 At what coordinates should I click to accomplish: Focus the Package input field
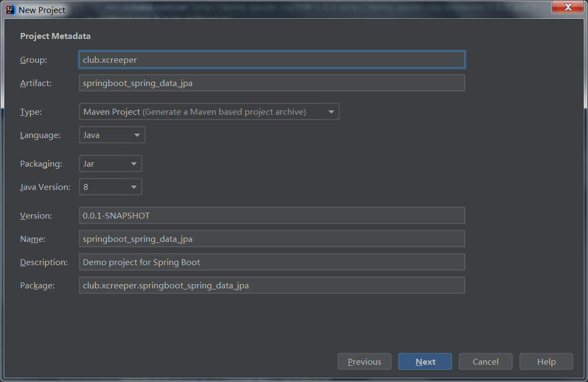[x=272, y=285]
